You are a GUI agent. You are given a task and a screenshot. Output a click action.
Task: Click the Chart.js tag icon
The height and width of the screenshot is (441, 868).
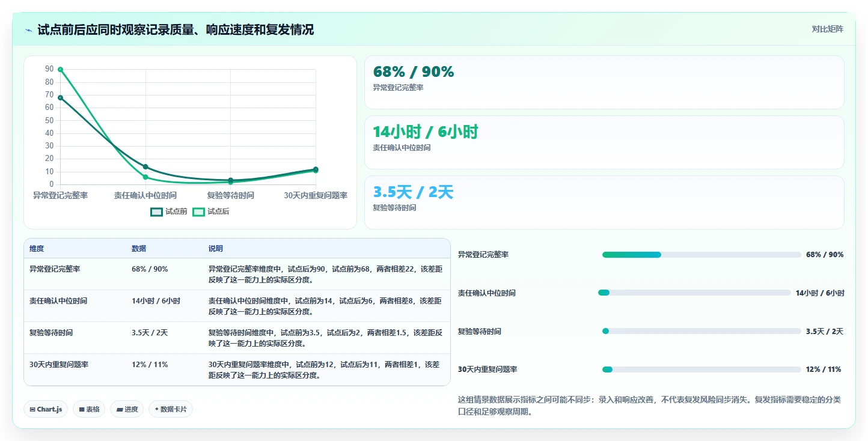[x=32, y=409]
